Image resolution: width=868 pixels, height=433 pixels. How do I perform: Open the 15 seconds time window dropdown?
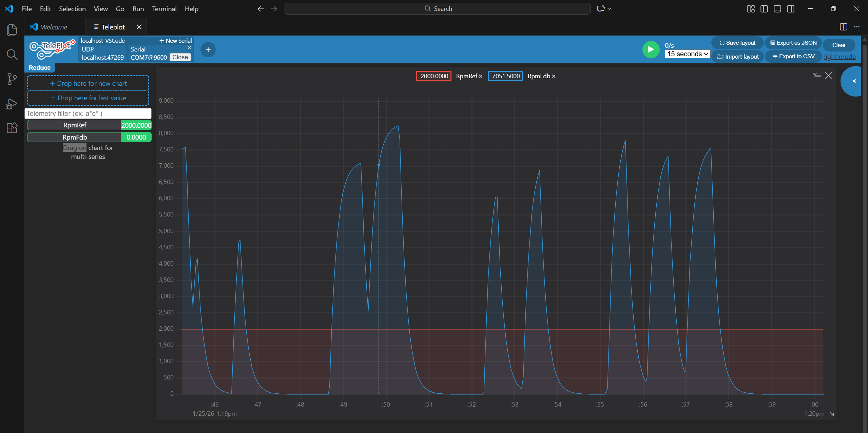coord(687,54)
